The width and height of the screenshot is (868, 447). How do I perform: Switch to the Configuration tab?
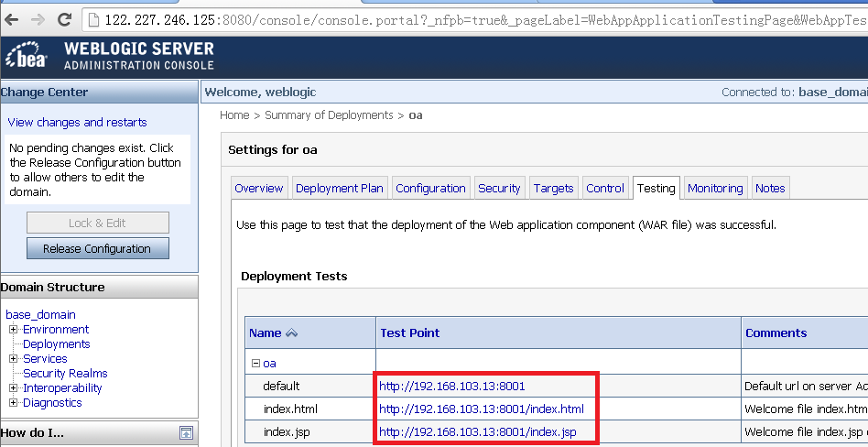point(430,189)
